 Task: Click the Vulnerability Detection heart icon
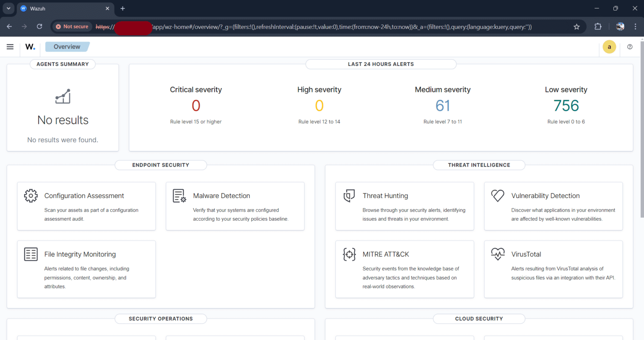498,196
